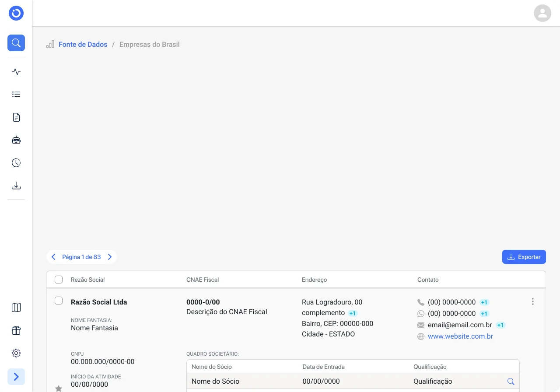Open the clock history icon in sidebar
Screen dimensions: 560x392
tap(16, 163)
